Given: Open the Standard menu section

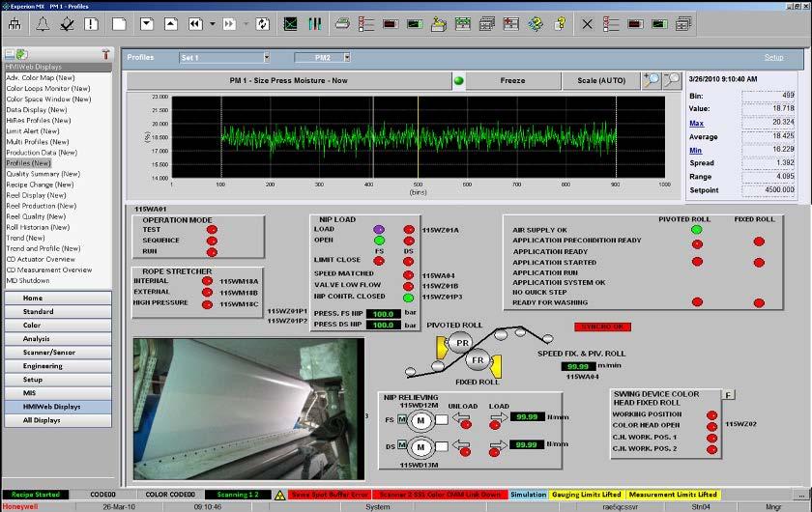Looking at the screenshot, I should pyautogui.click(x=58, y=311).
